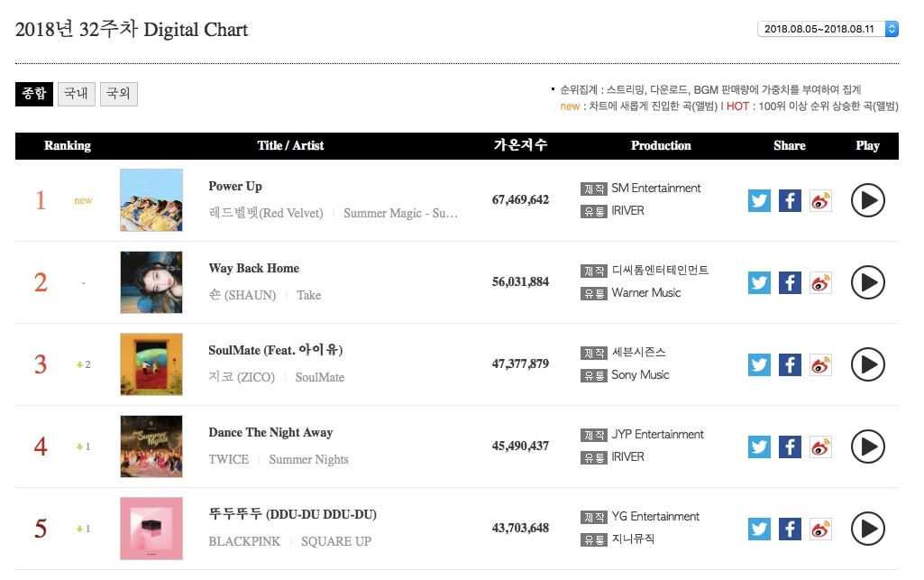Share Way Back Home on Facebook

[790, 282]
